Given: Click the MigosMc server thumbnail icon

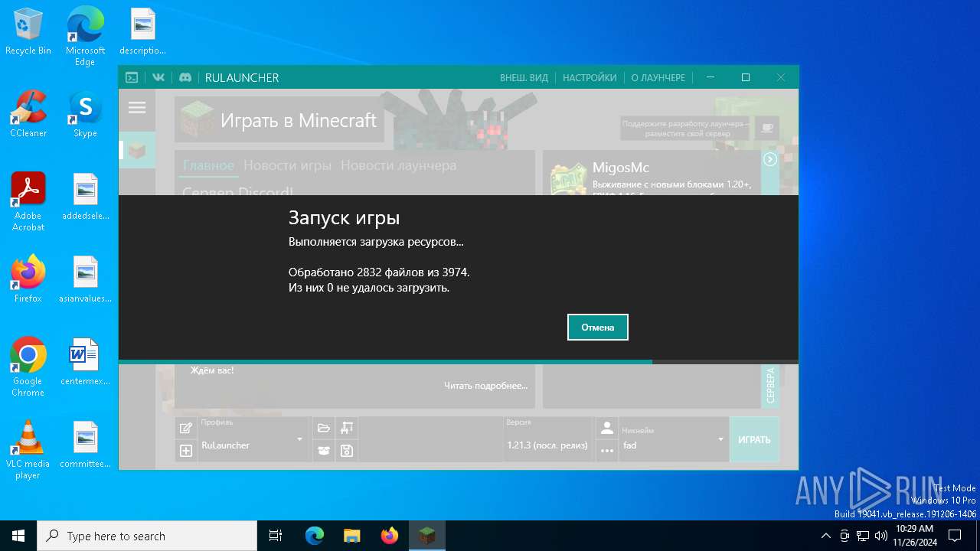Looking at the screenshot, I should click(568, 180).
